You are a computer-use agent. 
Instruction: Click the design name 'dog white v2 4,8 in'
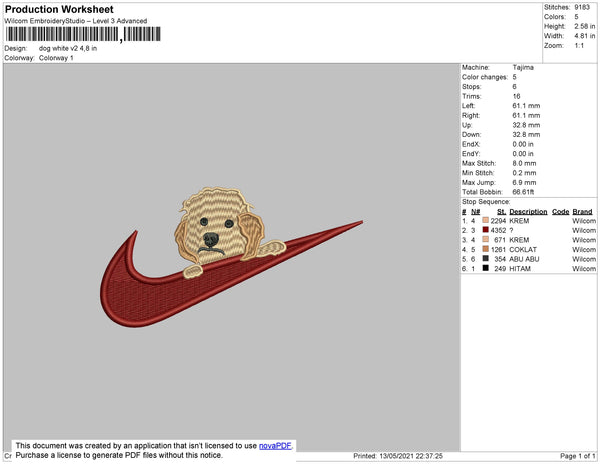coord(68,49)
